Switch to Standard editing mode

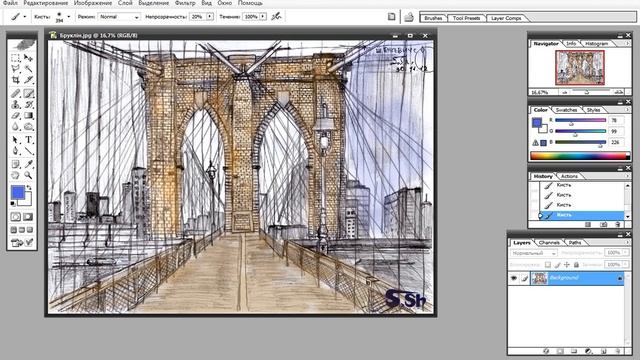16,217
